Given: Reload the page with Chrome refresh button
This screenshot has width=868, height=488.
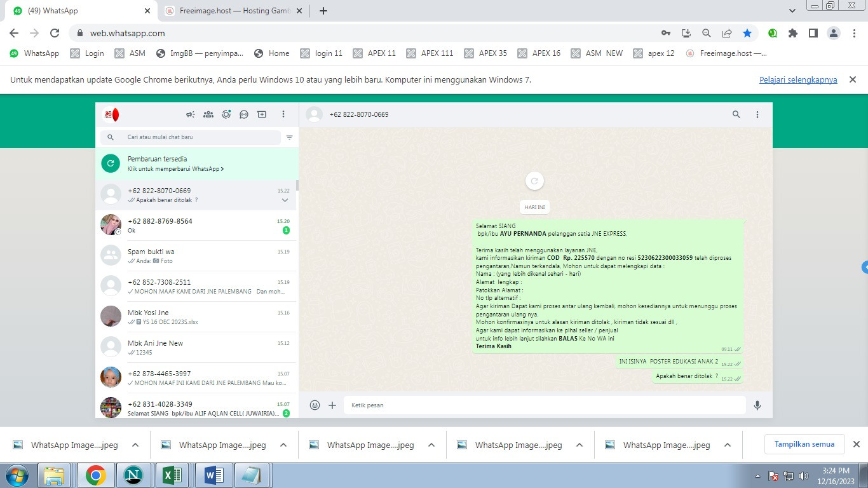Looking at the screenshot, I should (x=55, y=33).
